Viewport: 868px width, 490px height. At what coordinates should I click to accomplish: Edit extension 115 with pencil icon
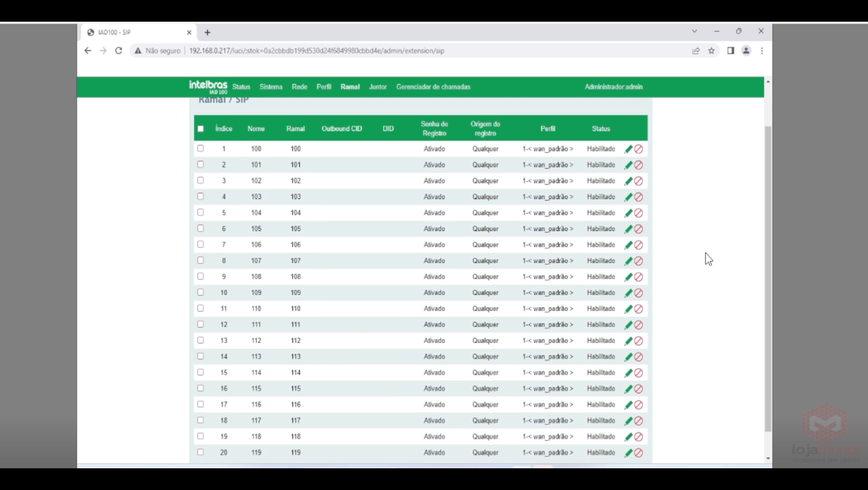pyautogui.click(x=628, y=389)
